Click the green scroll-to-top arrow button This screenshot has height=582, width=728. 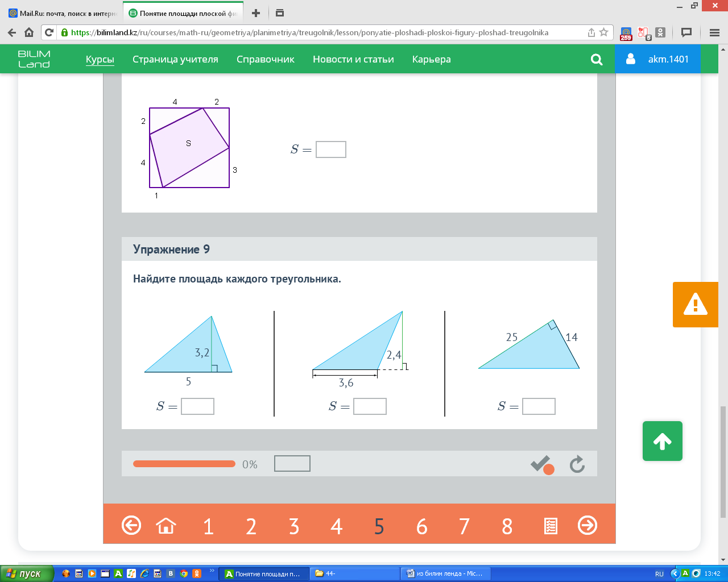(663, 441)
